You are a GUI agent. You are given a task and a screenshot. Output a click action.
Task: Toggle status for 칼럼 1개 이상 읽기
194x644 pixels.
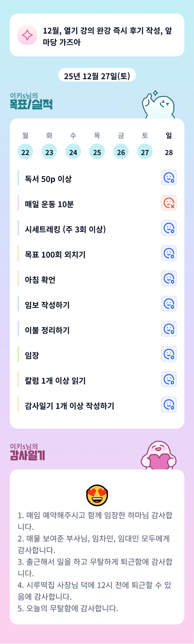(169, 379)
